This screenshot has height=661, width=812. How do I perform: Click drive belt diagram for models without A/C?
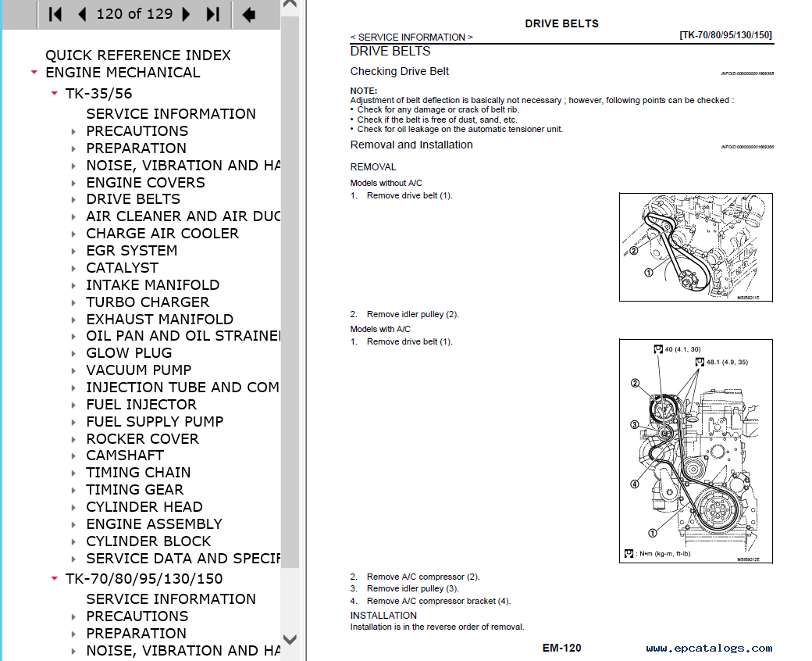(x=696, y=247)
